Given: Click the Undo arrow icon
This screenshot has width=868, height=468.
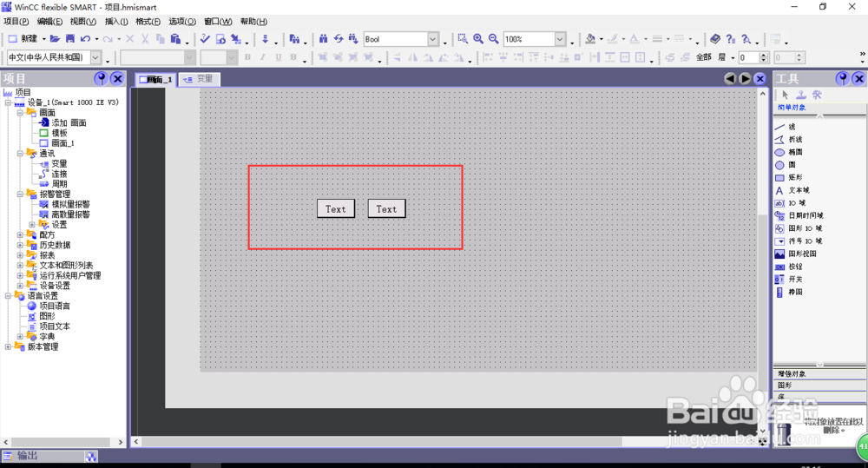Looking at the screenshot, I should [x=85, y=39].
